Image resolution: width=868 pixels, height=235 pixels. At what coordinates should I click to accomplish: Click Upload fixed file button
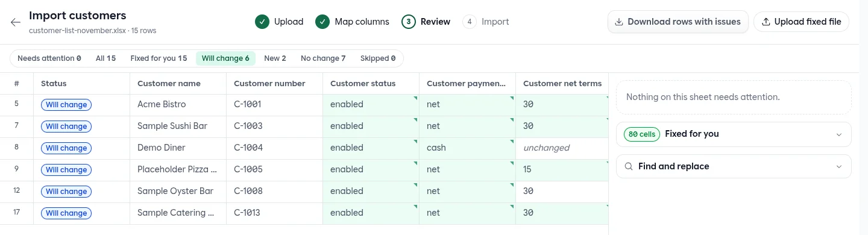pos(801,22)
